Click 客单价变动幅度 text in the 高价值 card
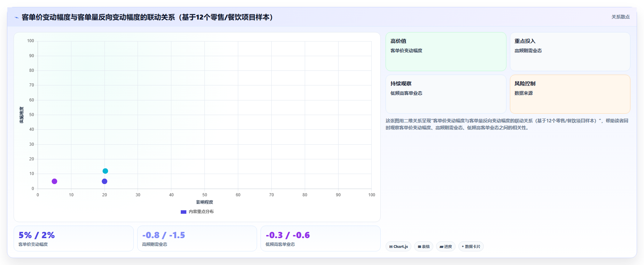The image size is (644, 265). click(x=406, y=51)
